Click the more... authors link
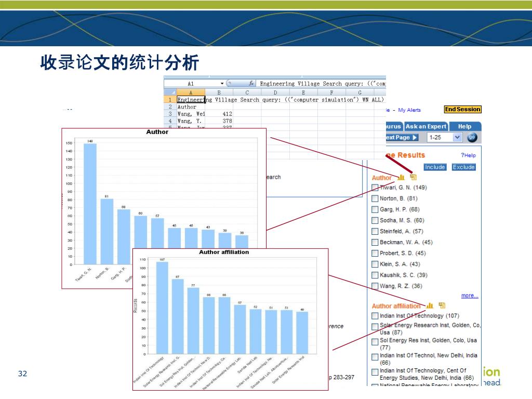The height and width of the screenshot is (399, 532). 470,296
